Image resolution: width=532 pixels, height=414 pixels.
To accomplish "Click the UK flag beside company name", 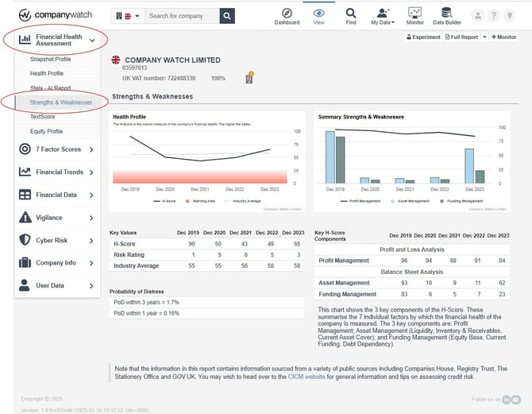I will pos(116,60).
